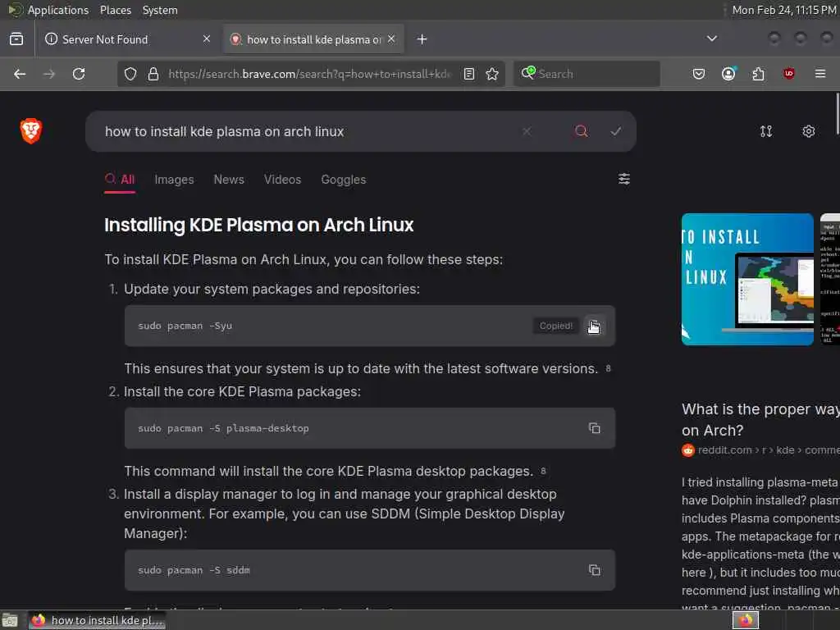Open a new browser tab
The width and height of the screenshot is (840, 630).
(x=422, y=39)
